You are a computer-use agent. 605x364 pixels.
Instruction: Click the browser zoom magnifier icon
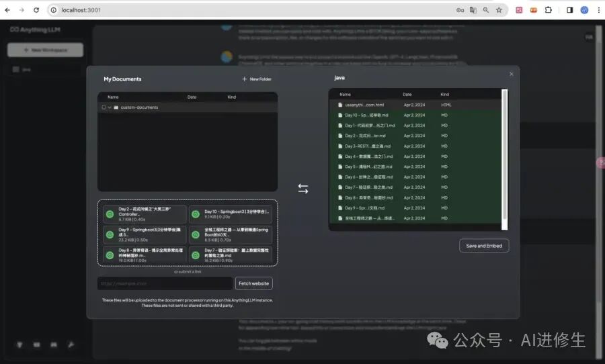486,10
